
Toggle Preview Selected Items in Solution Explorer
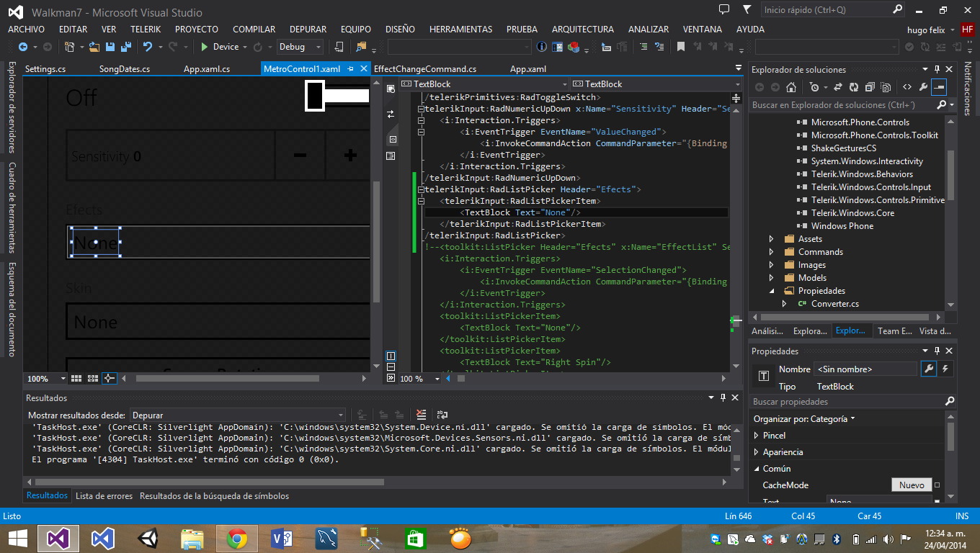[x=938, y=87]
